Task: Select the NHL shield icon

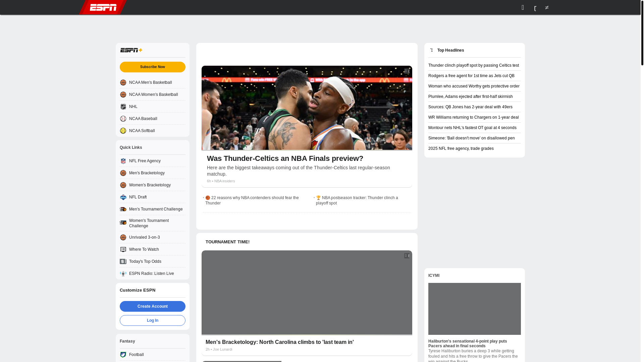Action: pos(123,107)
